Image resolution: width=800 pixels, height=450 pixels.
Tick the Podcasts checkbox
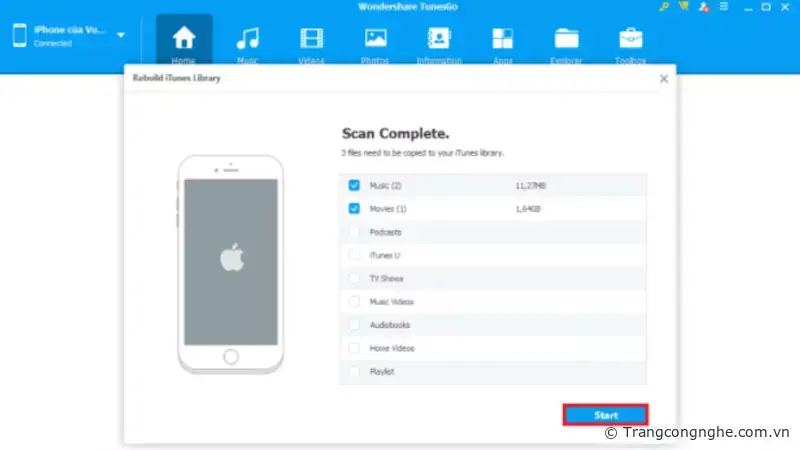[354, 232]
